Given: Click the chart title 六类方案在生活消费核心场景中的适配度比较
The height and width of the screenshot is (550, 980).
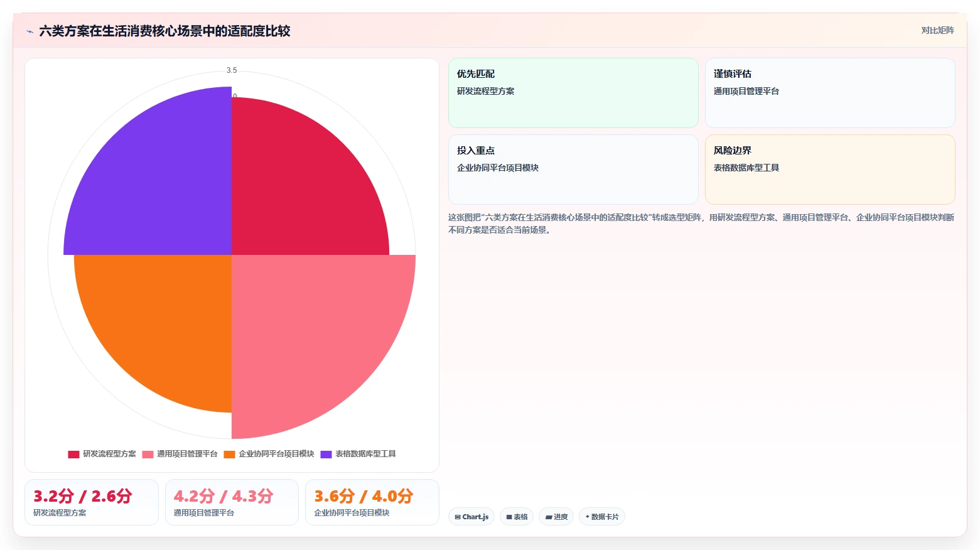Looking at the screenshot, I should click(x=164, y=31).
